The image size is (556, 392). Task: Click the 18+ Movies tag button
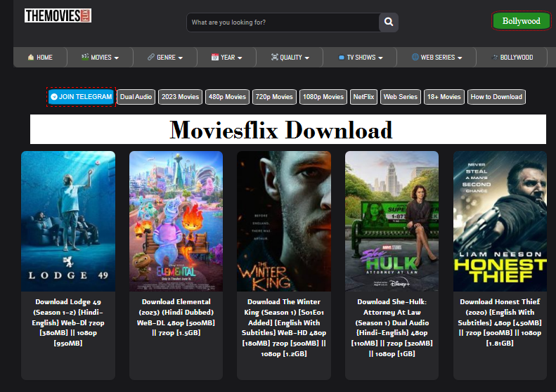(444, 97)
